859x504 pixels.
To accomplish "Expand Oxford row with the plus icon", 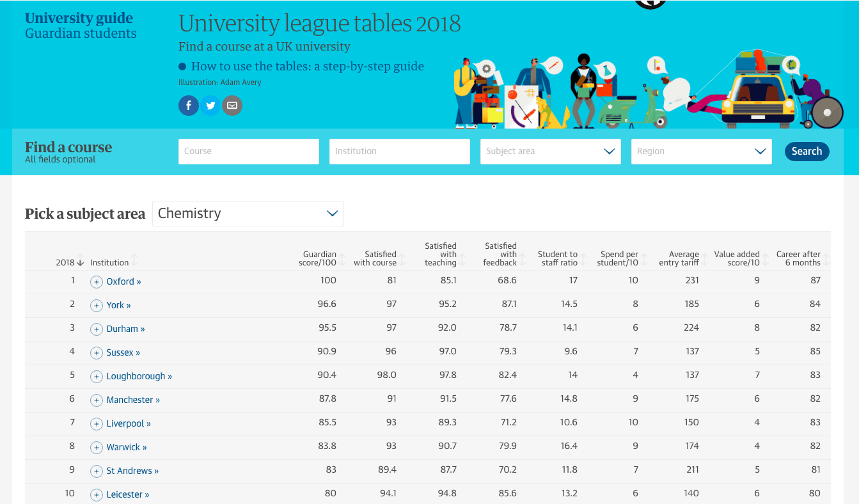I will tap(97, 282).
